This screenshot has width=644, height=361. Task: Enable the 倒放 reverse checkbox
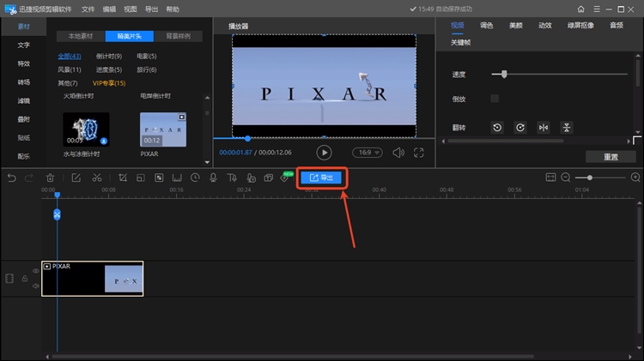click(495, 99)
